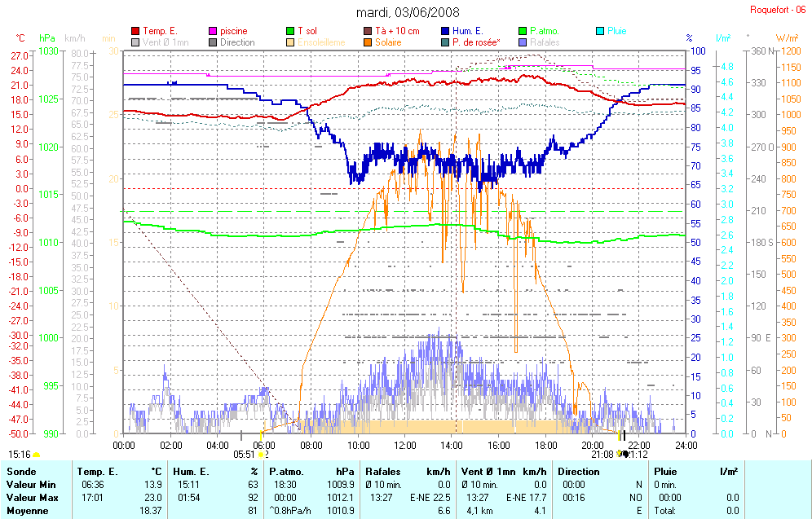Select the Tà + 10 cm legend label
Screen dimensions: 812x519
tap(397, 31)
